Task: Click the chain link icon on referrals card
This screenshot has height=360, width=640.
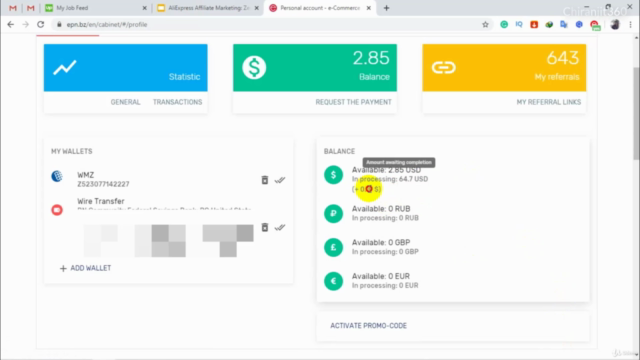Action: [444, 67]
